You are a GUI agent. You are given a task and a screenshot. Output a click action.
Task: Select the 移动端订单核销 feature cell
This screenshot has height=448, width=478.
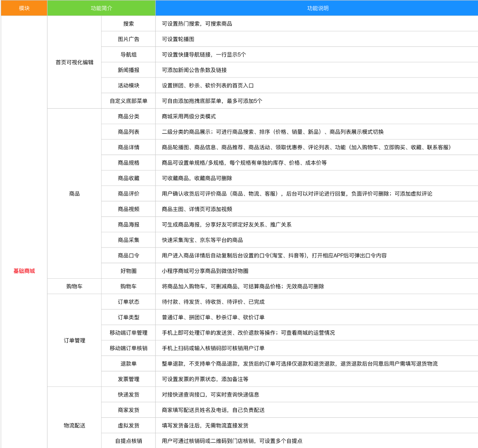click(129, 348)
